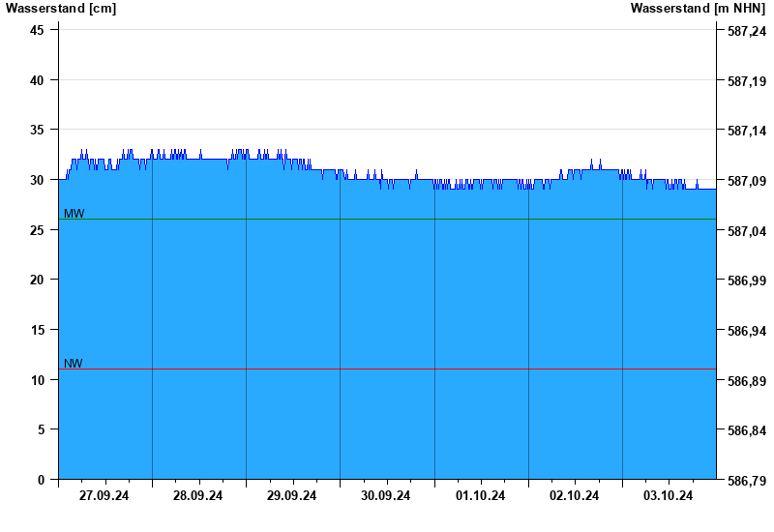Viewport: 774px width, 532px height.
Task: Click the 15 value on left axis
Action: (x=37, y=330)
